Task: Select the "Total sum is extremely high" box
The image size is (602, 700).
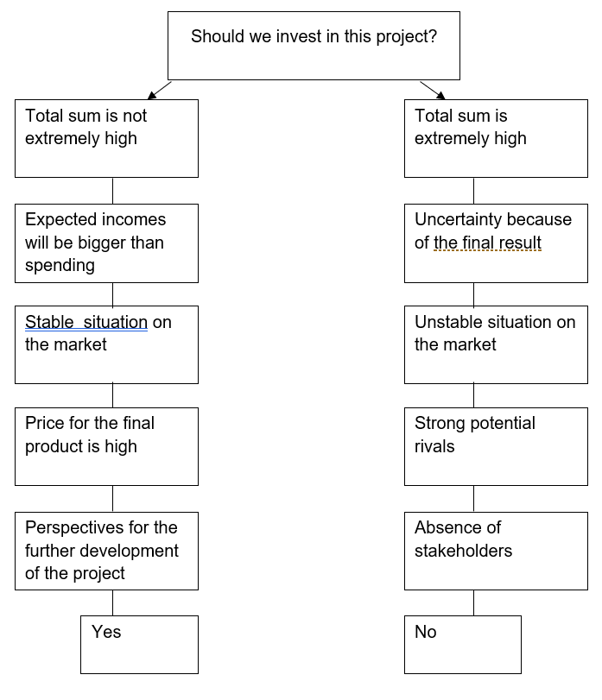Action: 496,138
